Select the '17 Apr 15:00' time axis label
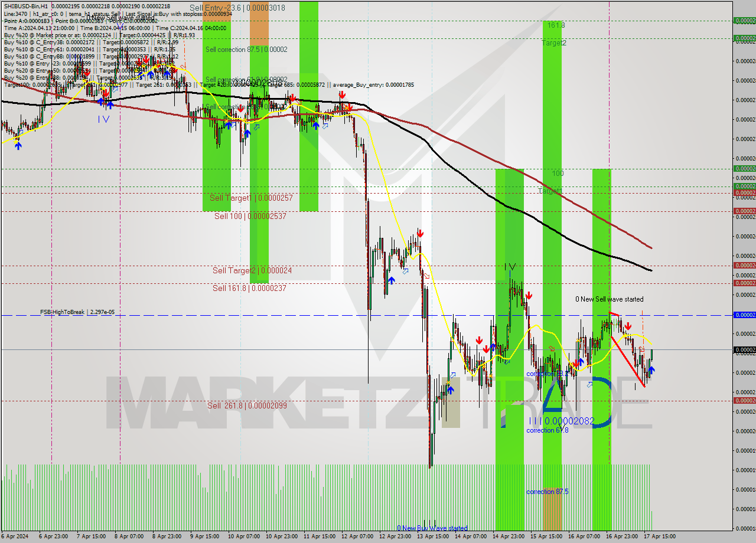Viewport: 756px width, 543px height. [x=659, y=537]
